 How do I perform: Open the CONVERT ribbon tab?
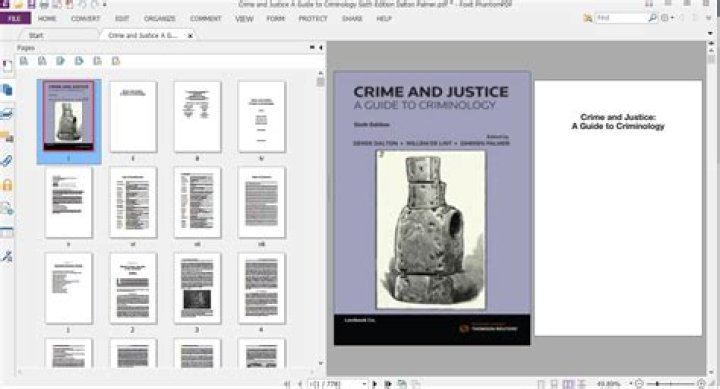(x=85, y=19)
